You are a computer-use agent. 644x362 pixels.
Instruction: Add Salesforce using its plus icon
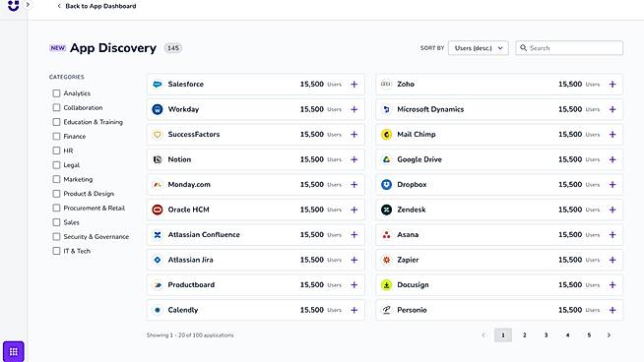[x=354, y=85]
